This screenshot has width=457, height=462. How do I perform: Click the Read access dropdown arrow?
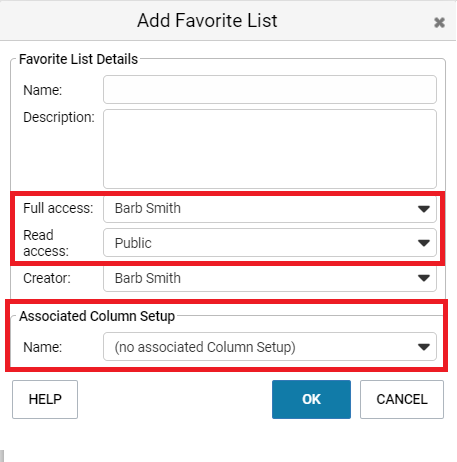click(x=424, y=243)
